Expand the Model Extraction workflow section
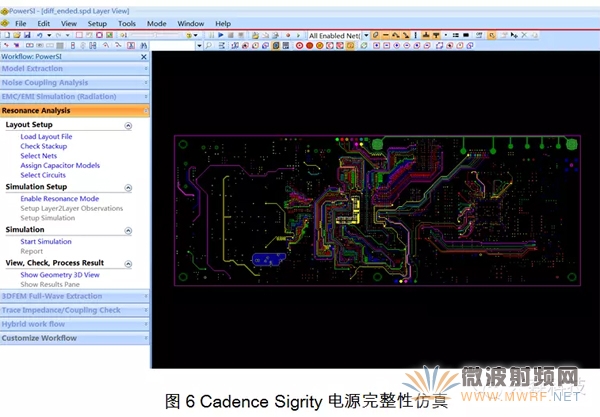Viewport: 600px width, 417px height. (x=75, y=69)
